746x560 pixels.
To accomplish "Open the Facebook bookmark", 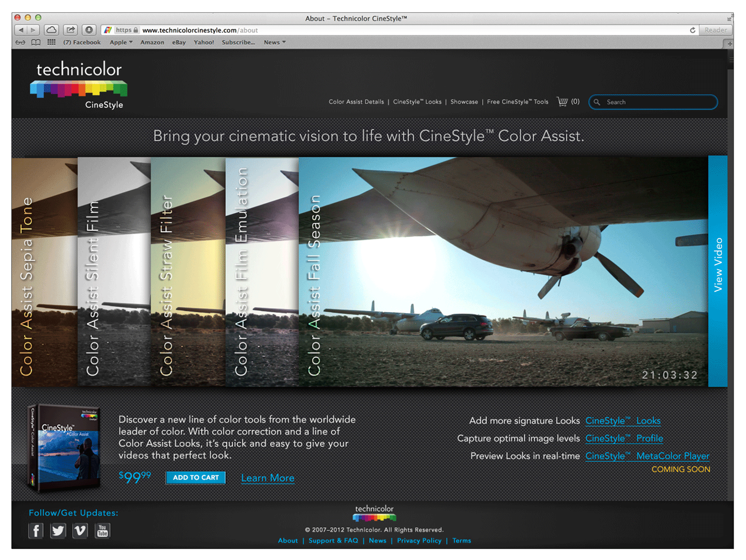I will (x=82, y=42).
